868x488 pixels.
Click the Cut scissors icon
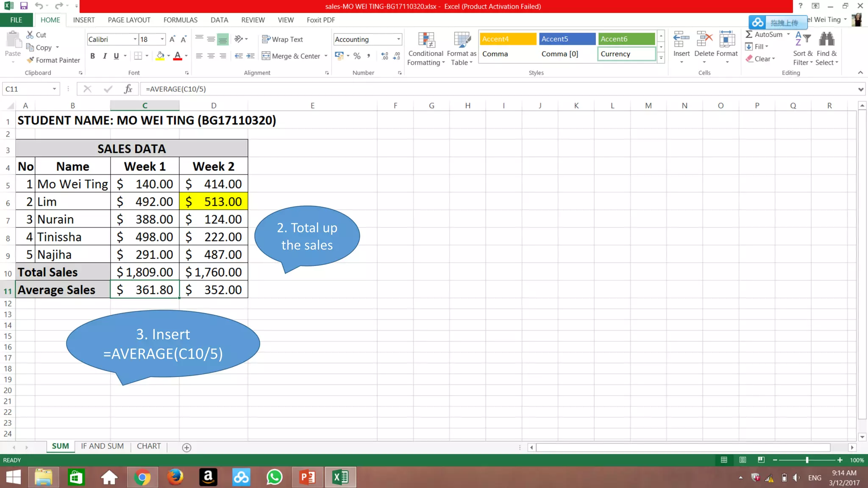click(30, 35)
